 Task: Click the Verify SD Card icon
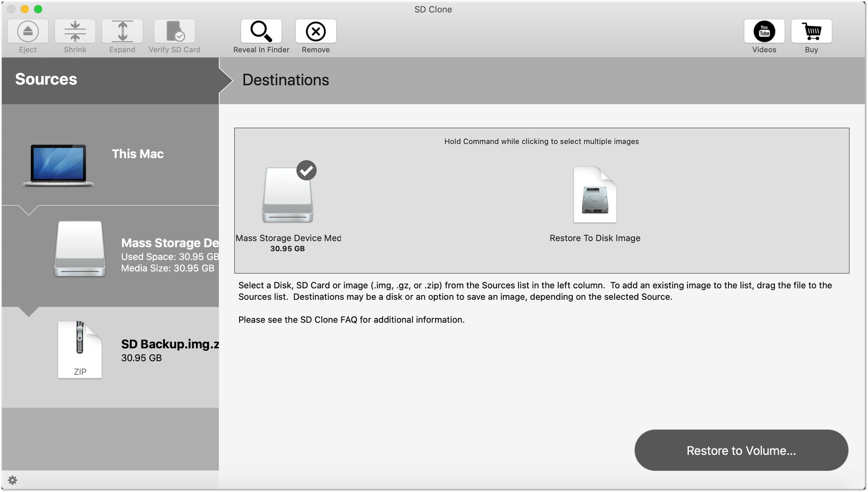(x=175, y=31)
